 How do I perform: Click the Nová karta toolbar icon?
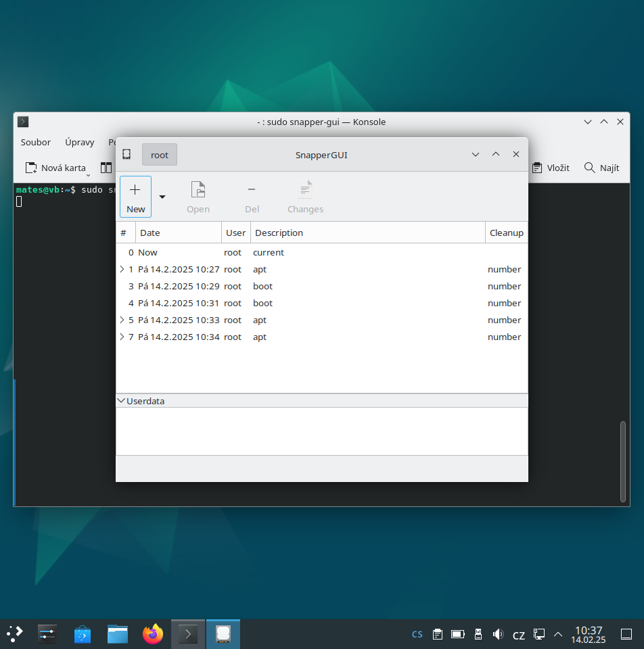tap(31, 168)
